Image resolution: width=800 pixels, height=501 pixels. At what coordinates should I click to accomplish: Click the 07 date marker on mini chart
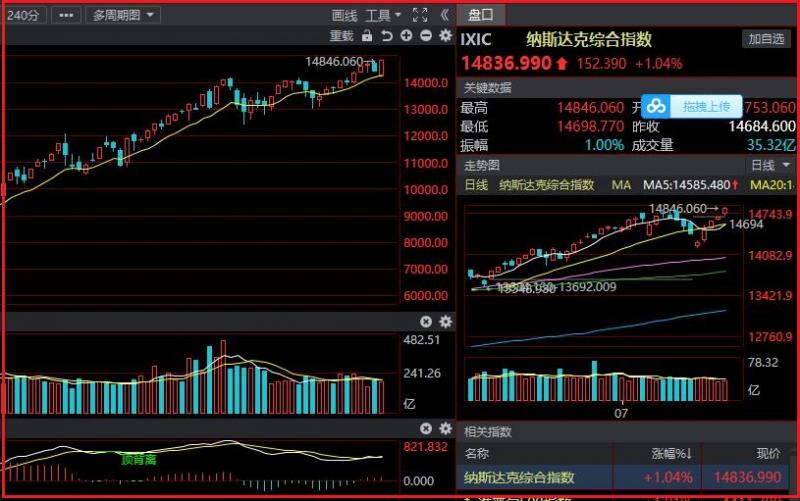[x=621, y=413]
